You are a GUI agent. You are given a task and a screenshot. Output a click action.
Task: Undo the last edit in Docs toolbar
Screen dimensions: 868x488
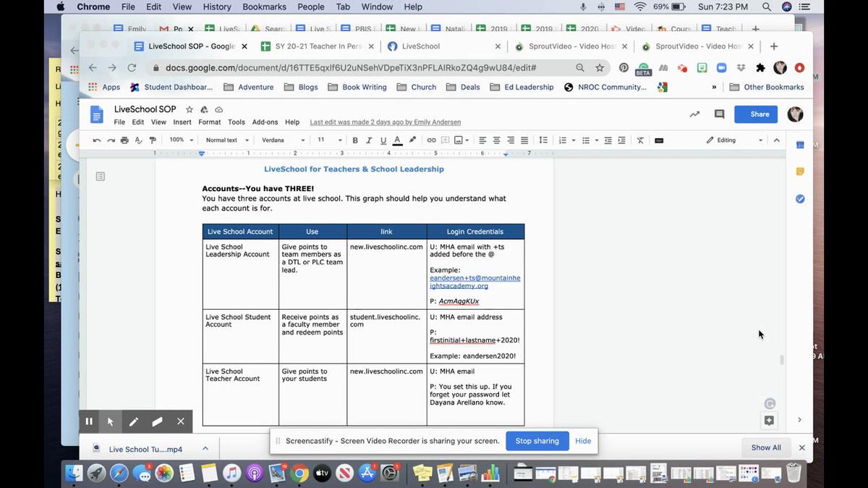click(97, 140)
